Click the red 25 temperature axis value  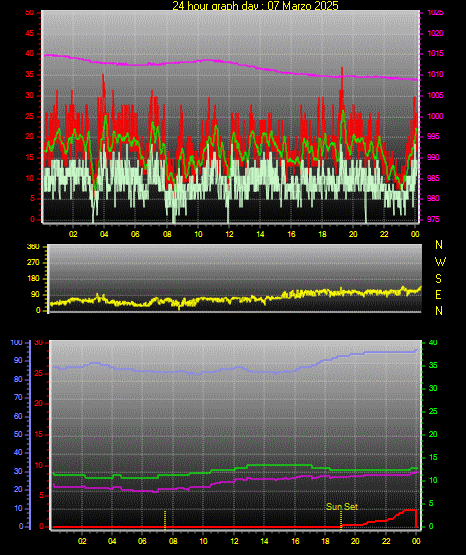[x=39, y=373]
